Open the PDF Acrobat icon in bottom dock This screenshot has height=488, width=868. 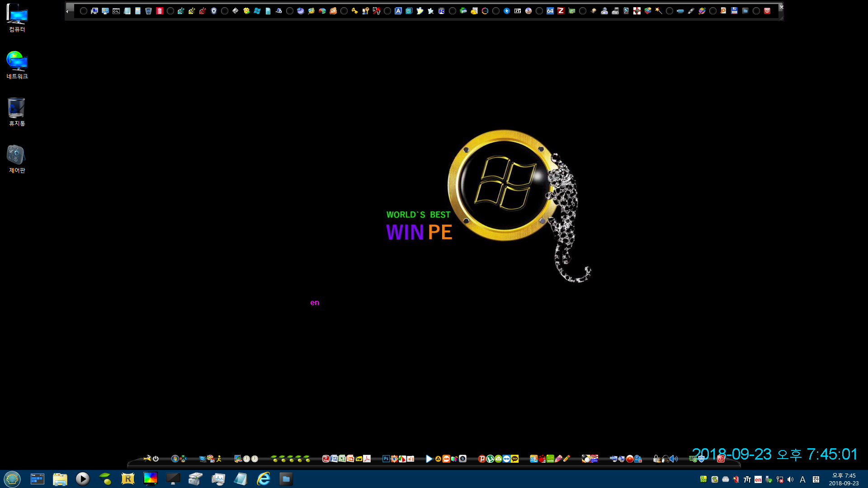click(x=367, y=459)
